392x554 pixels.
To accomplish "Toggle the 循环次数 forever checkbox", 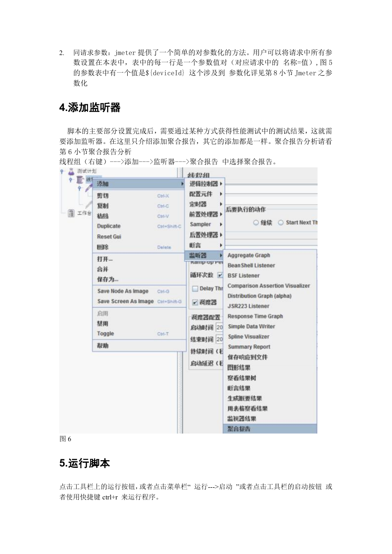I will coord(221,275).
